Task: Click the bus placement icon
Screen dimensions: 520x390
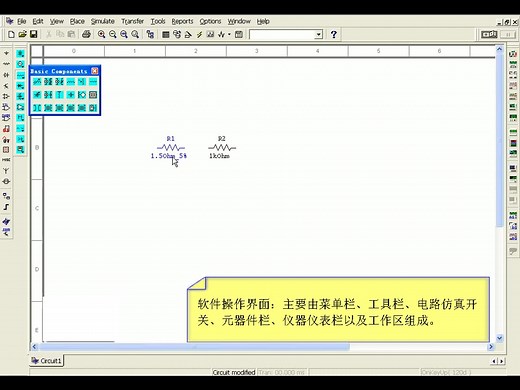Action: point(6,207)
